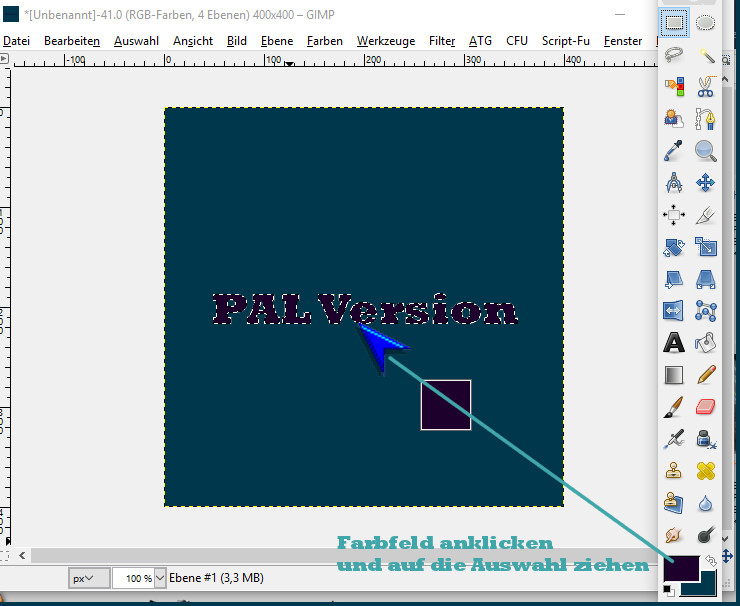Open the Bild menu
The image size is (740, 606).
pos(236,41)
